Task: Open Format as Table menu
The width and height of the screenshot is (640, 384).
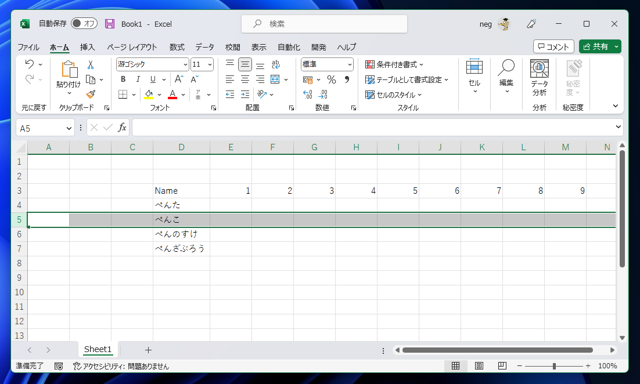Action: click(x=407, y=80)
